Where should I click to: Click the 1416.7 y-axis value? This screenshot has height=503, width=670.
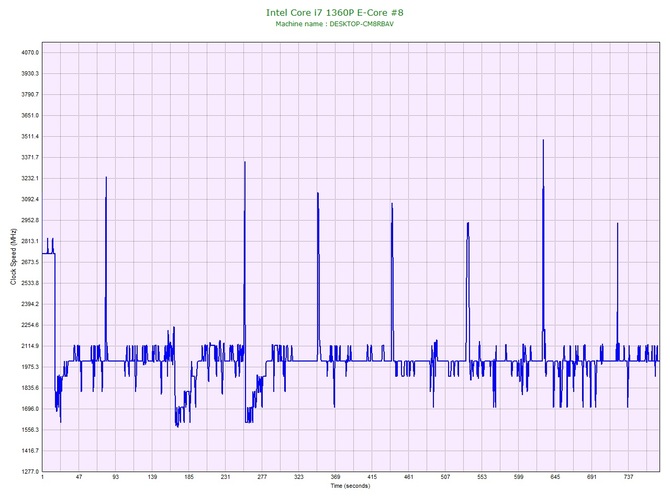tap(30, 450)
